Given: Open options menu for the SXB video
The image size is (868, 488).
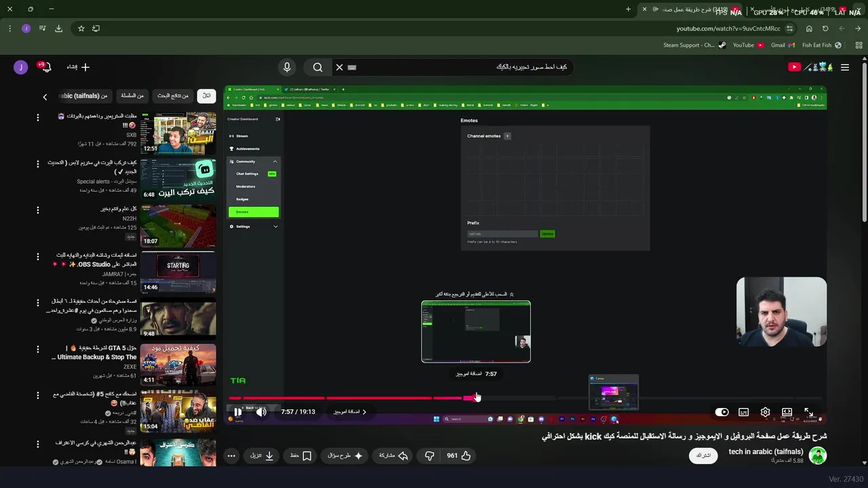Looking at the screenshot, I should [38, 118].
